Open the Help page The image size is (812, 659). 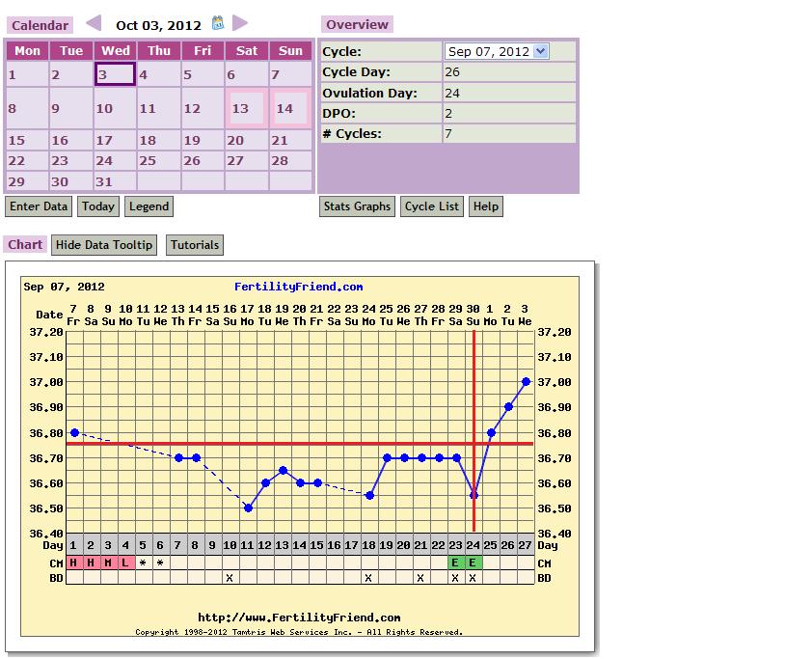coord(486,206)
